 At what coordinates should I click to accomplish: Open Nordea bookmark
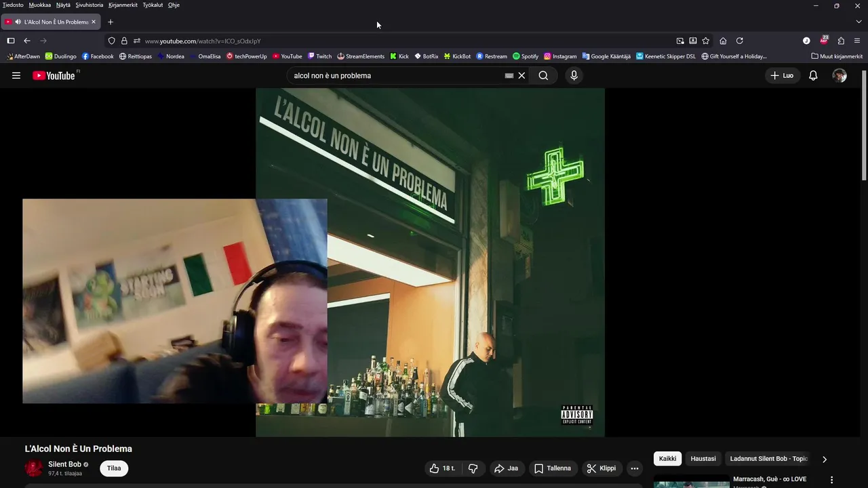click(171, 56)
